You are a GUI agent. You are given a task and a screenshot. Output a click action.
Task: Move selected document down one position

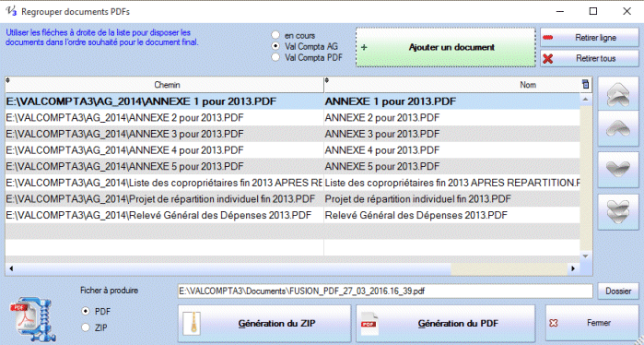(x=618, y=170)
